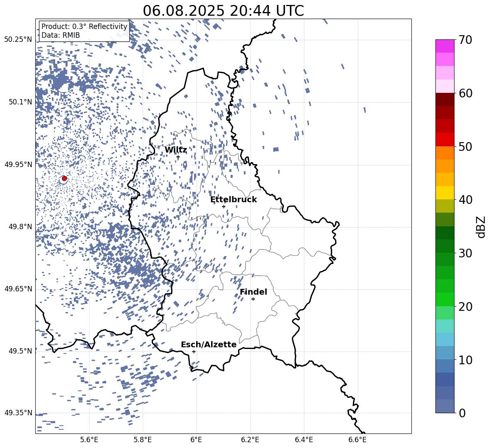This screenshot has width=491, height=448.
Task: Click the 49.8°N latitude label
Action: tap(20, 227)
